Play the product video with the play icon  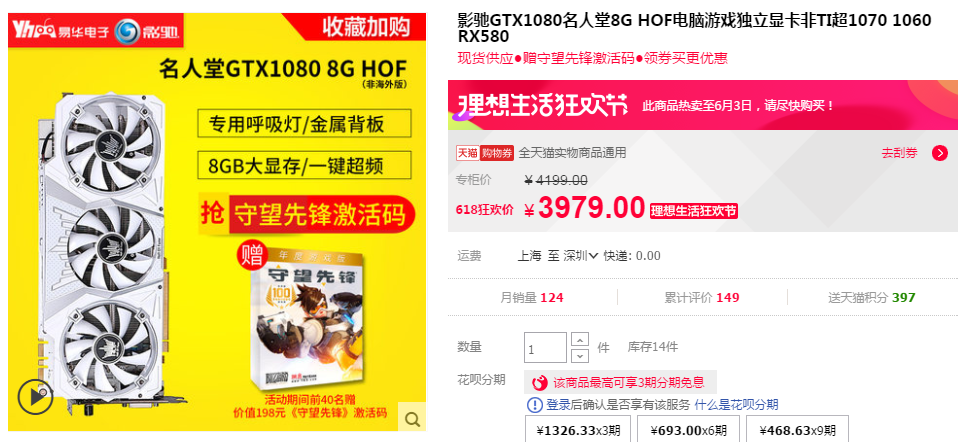[x=34, y=396]
